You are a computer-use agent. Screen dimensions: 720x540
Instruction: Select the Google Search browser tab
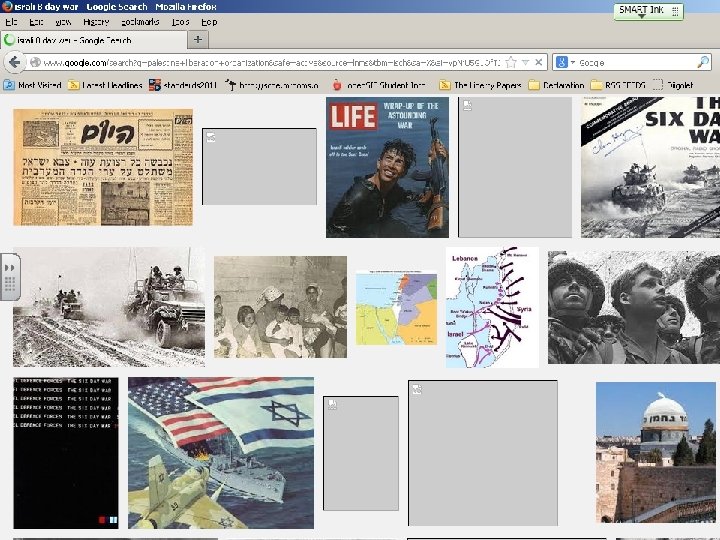(90, 40)
